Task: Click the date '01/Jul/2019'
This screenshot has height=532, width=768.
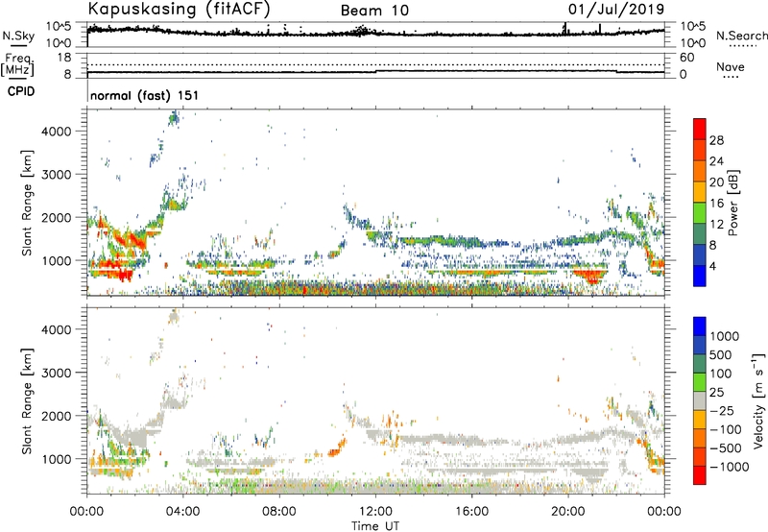Action: (616, 9)
